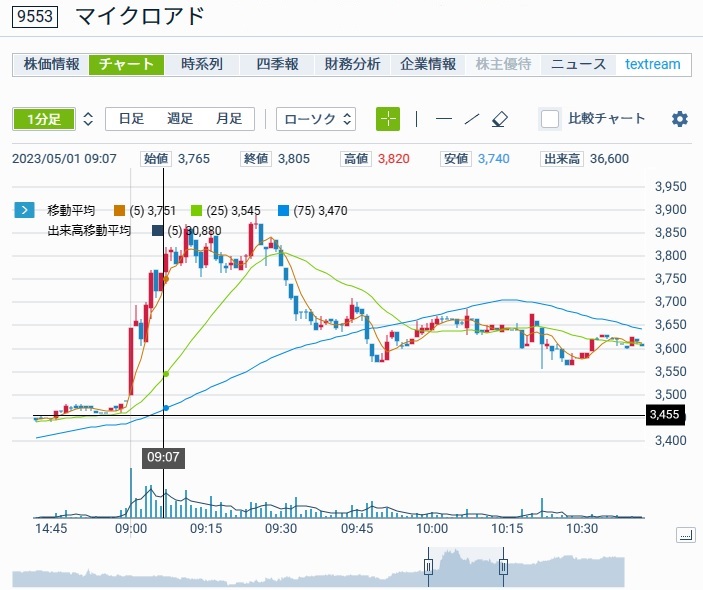Viewport: 703px width, 590px height.
Task: Open the ローソク chart type dropdown
Action: (x=317, y=119)
